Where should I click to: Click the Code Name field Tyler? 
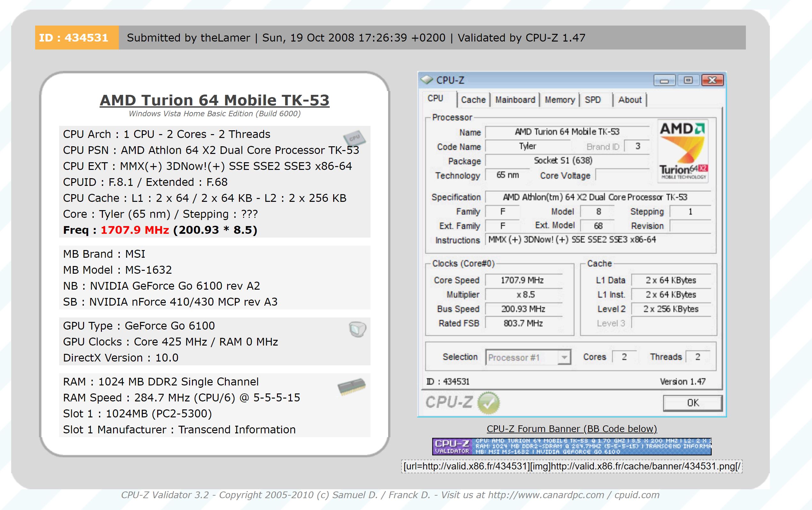(528, 147)
